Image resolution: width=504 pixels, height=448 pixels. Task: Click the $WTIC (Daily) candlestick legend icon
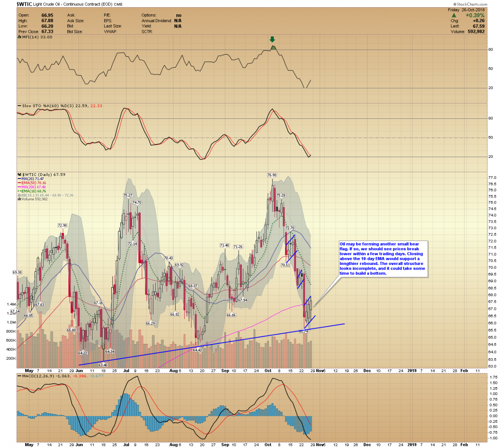tap(19, 175)
